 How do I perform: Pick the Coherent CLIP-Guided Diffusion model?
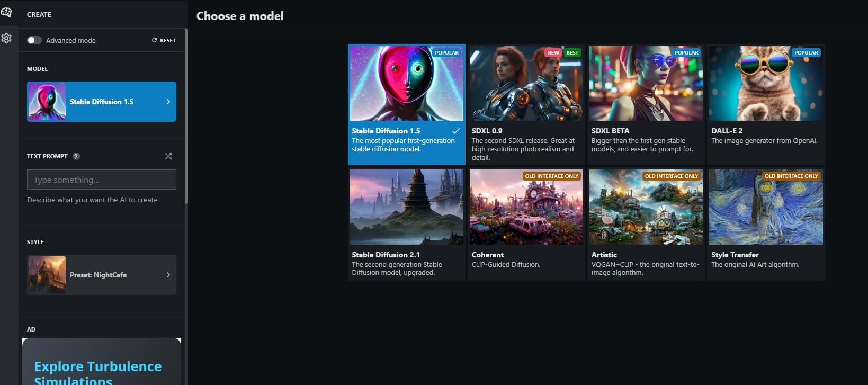[526, 225]
